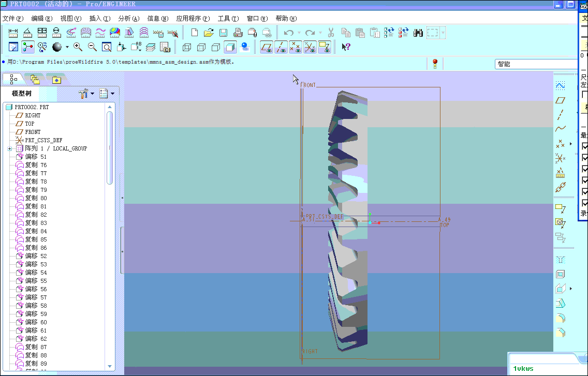This screenshot has width=588, height=376.
Task: Open the layers manager
Action: pyautogui.click(x=151, y=47)
